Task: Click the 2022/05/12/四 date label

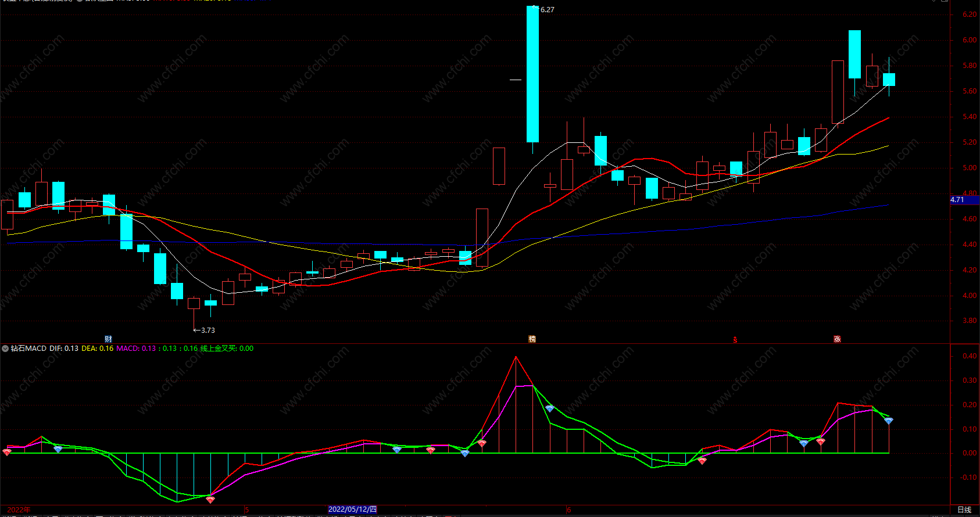Action: coord(352,509)
